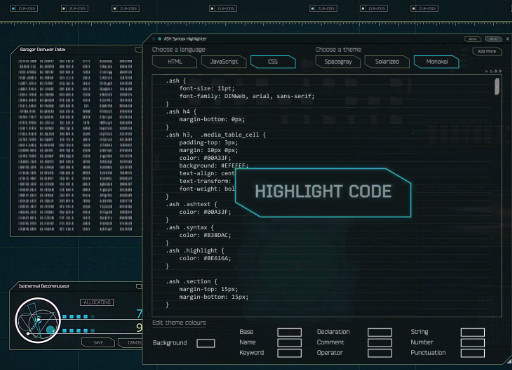This screenshot has width=512, height=370.
Task: Click the segmented level bar beside the yellow 9
Action: tap(78, 331)
